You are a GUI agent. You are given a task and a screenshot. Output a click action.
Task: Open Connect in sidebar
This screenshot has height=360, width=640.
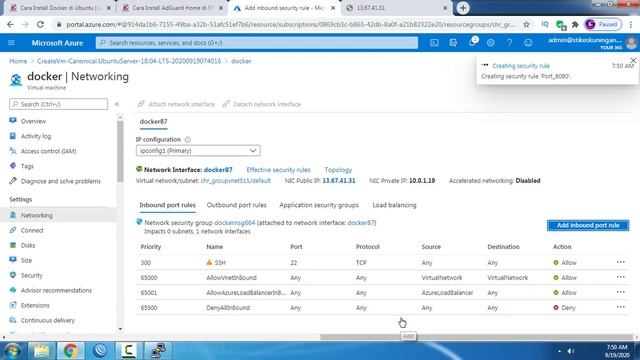pos(32,230)
